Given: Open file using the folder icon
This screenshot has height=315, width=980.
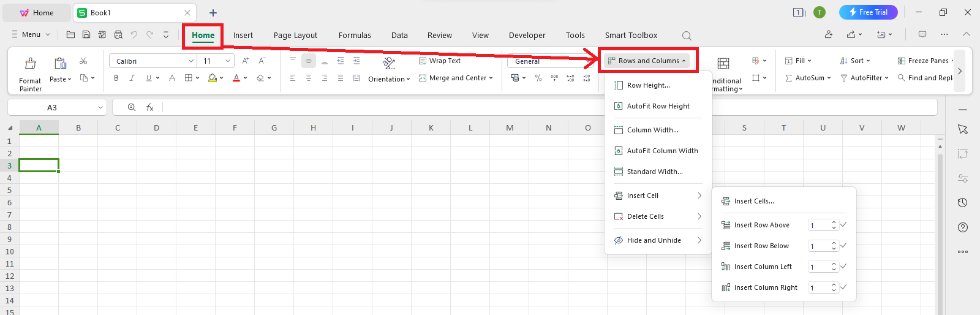Looking at the screenshot, I should coord(70,34).
